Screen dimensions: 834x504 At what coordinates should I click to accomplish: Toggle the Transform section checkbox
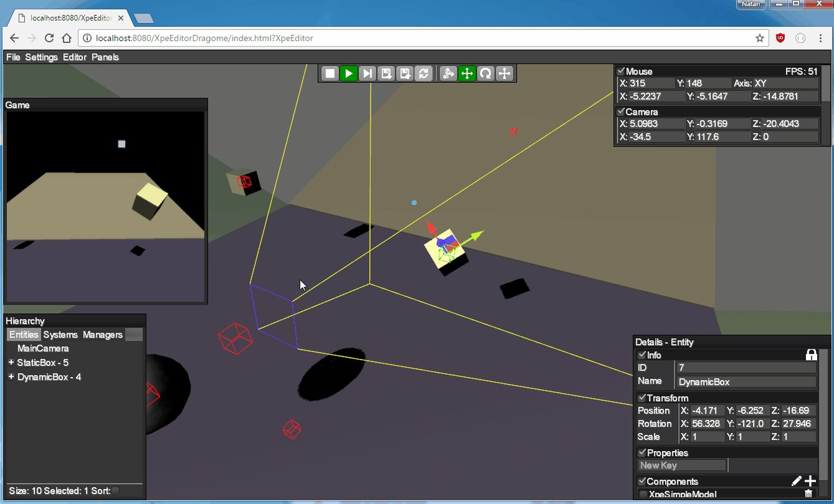pyautogui.click(x=642, y=397)
